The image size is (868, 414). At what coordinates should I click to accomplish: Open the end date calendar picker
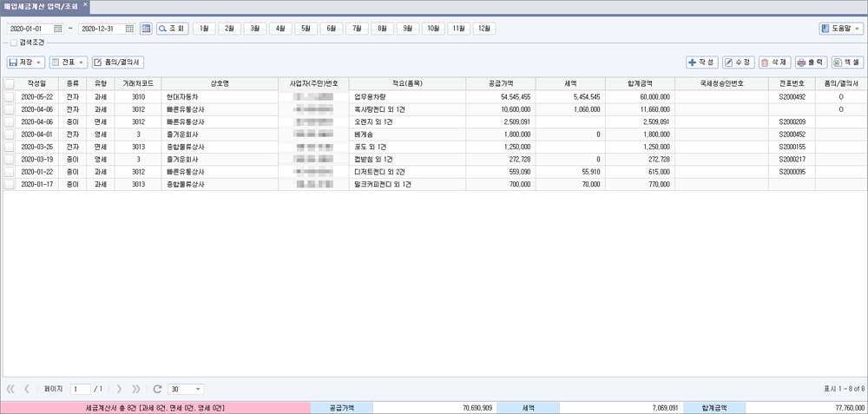click(x=129, y=29)
